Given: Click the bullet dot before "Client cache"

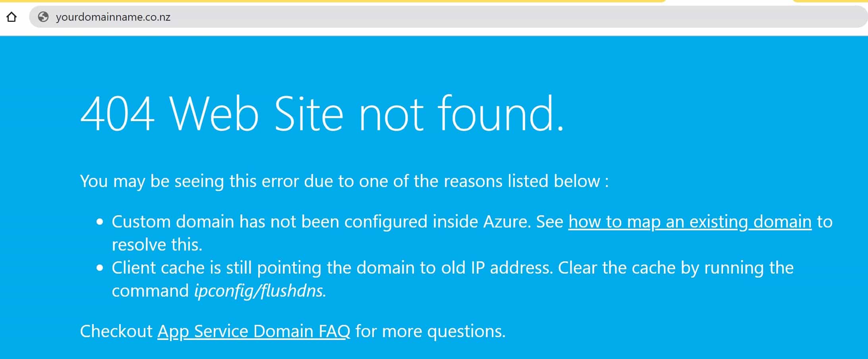Looking at the screenshot, I should (100, 268).
